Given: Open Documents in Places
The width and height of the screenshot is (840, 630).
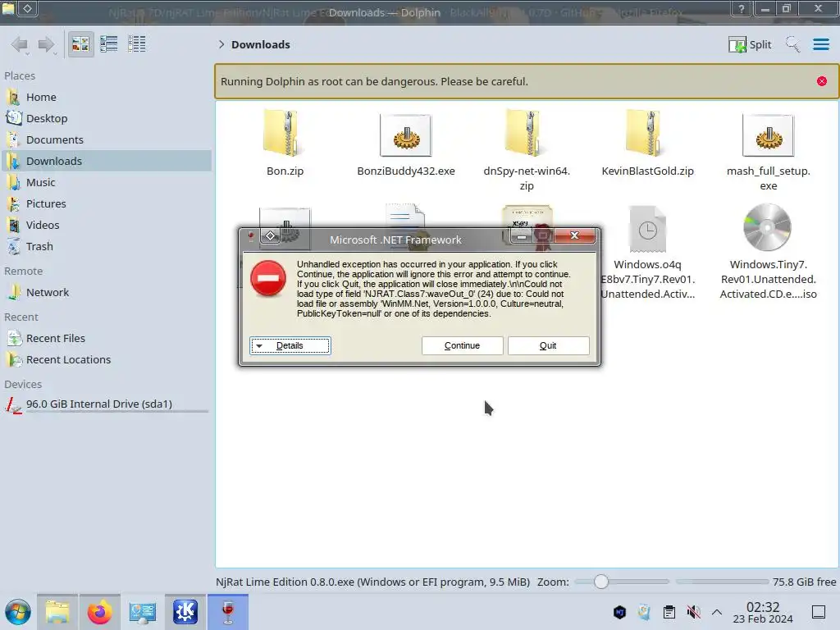Looking at the screenshot, I should pyautogui.click(x=107, y=139).
